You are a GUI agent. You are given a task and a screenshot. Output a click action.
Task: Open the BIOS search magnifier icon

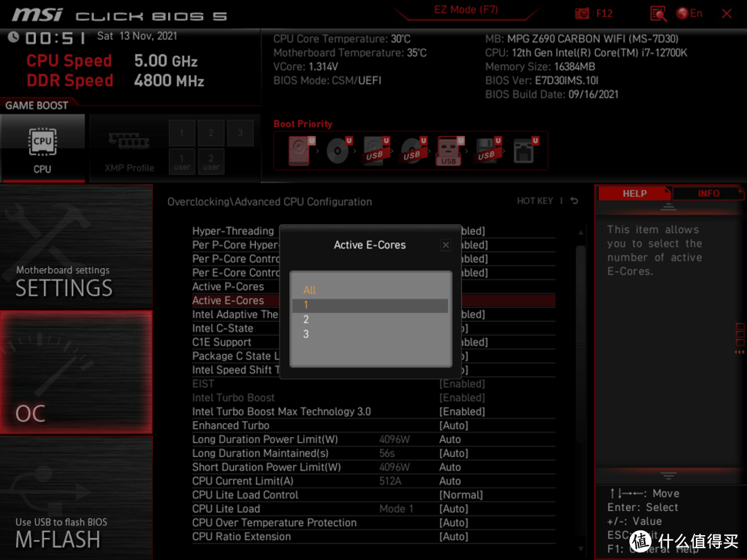coord(658,13)
